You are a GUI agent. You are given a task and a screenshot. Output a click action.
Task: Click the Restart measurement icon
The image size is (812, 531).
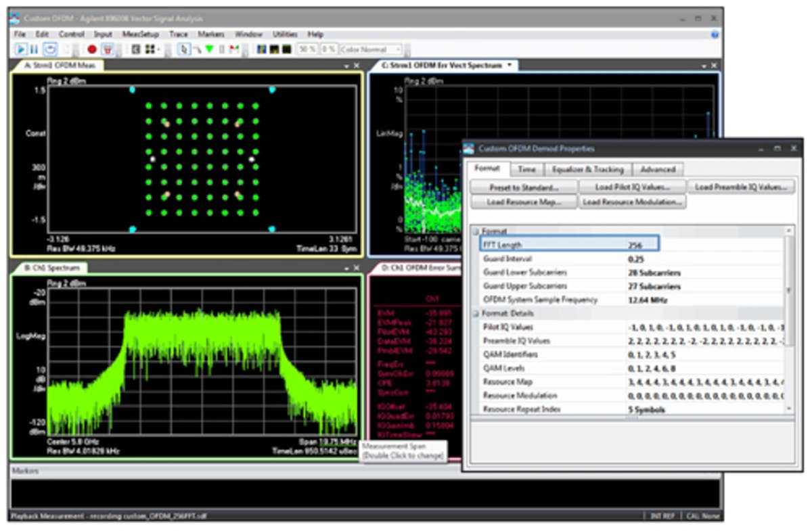click(x=50, y=49)
